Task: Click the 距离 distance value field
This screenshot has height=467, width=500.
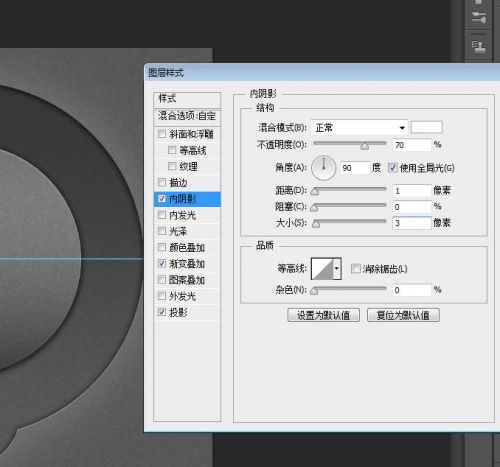Action: [412, 191]
